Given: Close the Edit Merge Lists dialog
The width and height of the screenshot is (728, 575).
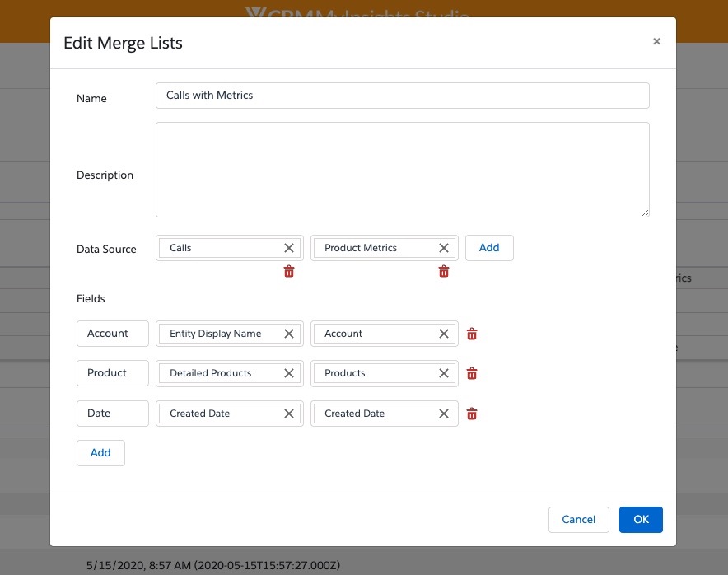Looking at the screenshot, I should (656, 41).
